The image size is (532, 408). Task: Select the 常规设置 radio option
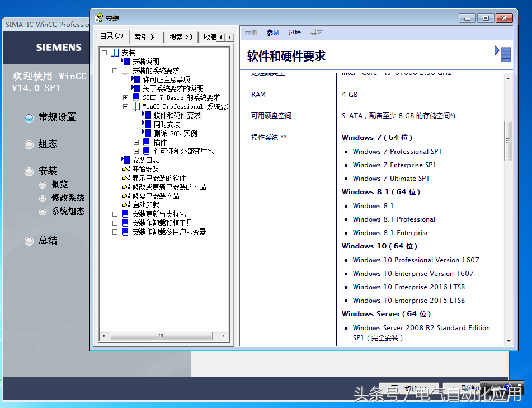[x=29, y=118]
